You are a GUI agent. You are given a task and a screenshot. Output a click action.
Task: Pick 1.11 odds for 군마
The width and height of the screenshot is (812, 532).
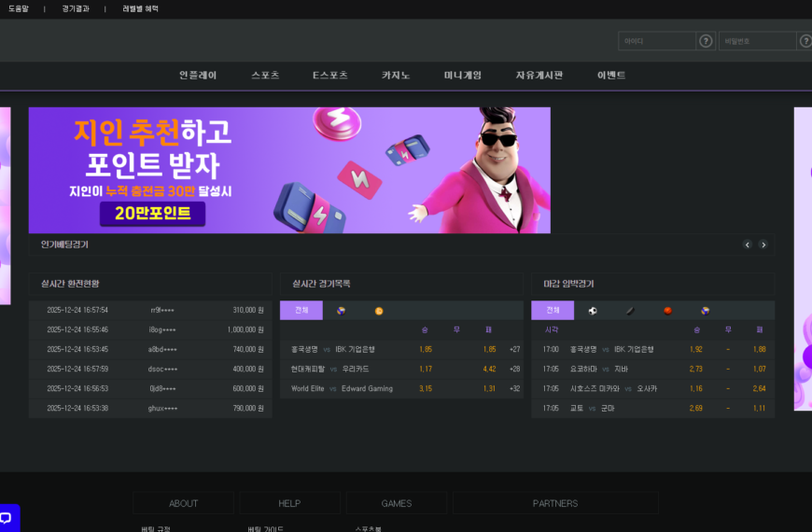tap(759, 408)
